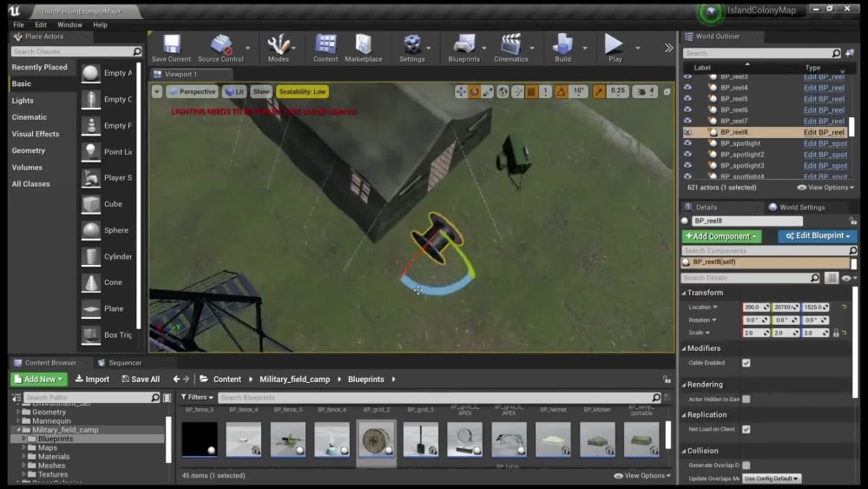868x489 pixels.
Task: Open the Perspective view mode dropdown
Action: [192, 91]
